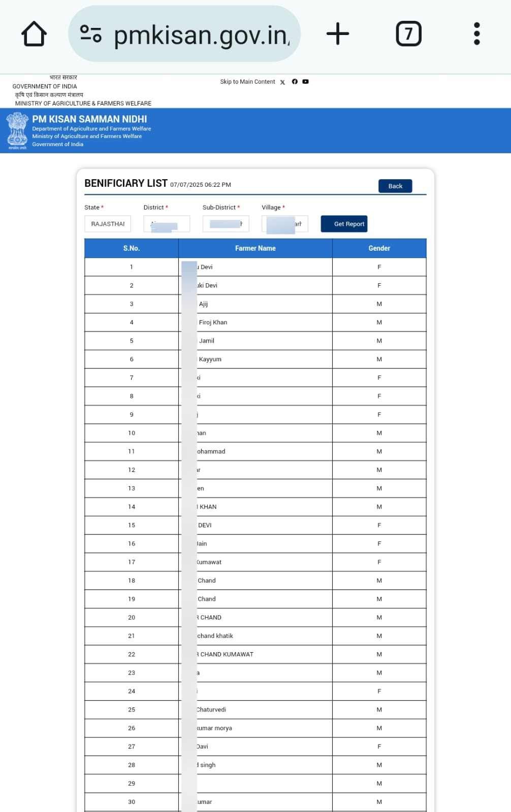
Task: Click the Skip to Main Content link
Action: pos(248,81)
